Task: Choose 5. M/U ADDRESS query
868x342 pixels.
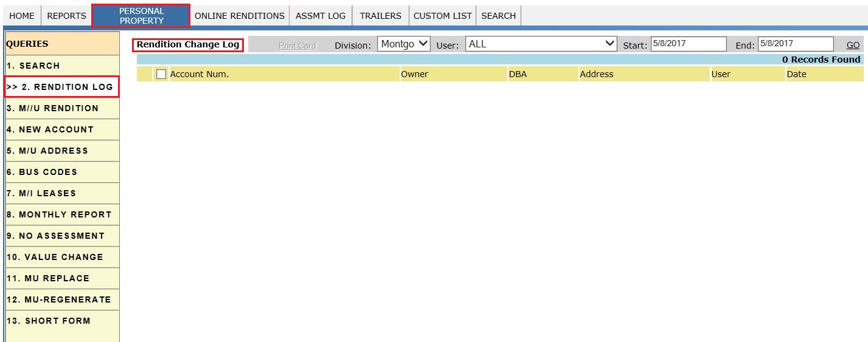Action: (x=62, y=151)
